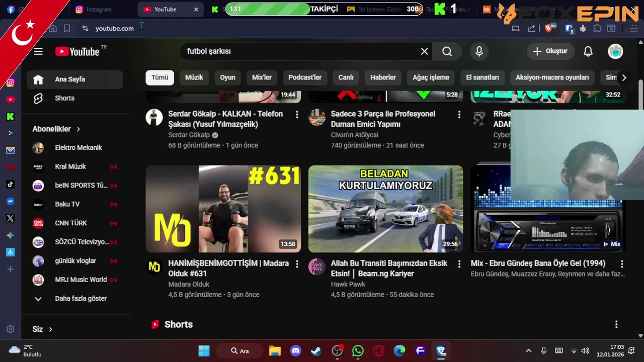Open options for Ebru Gündeş mix
The image size is (644, 362).
click(x=622, y=264)
